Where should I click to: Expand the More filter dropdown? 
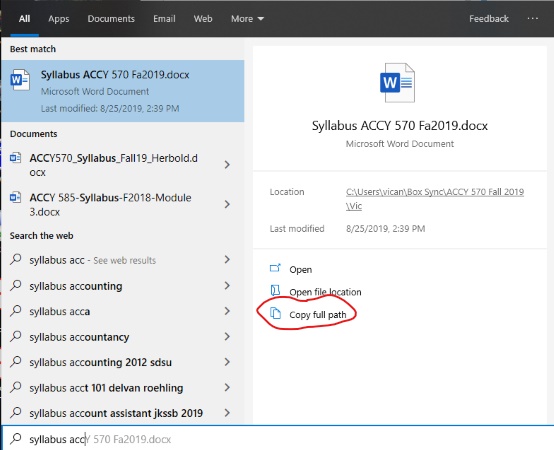pos(247,19)
